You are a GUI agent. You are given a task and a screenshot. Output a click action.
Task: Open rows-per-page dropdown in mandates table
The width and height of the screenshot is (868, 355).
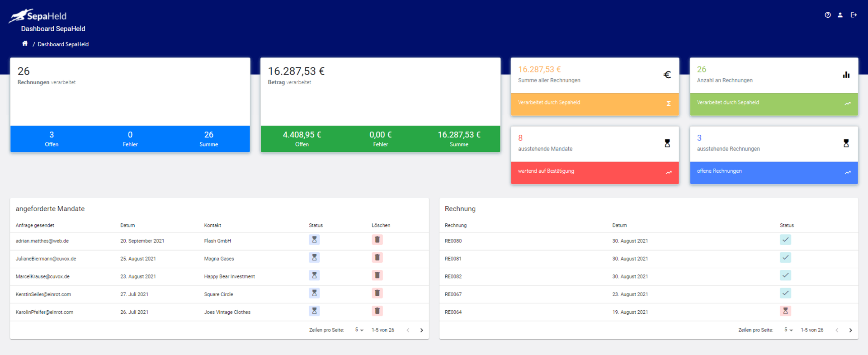359,330
